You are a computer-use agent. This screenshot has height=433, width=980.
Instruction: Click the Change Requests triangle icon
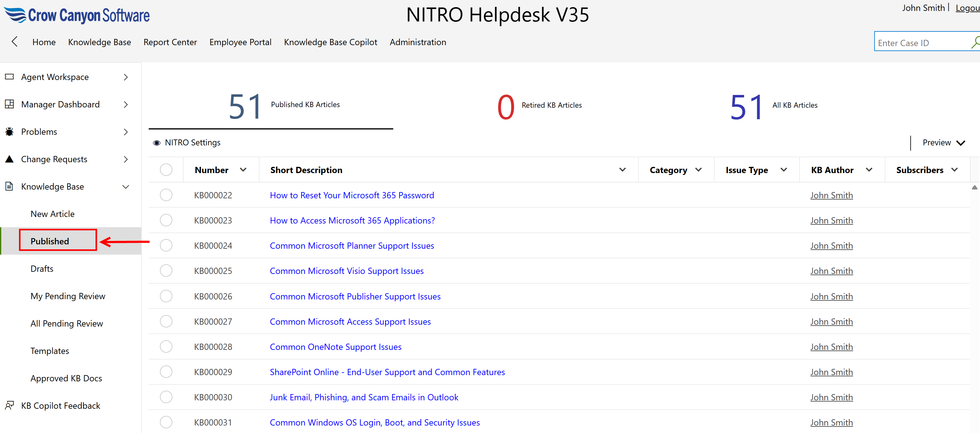click(x=9, y=159)
